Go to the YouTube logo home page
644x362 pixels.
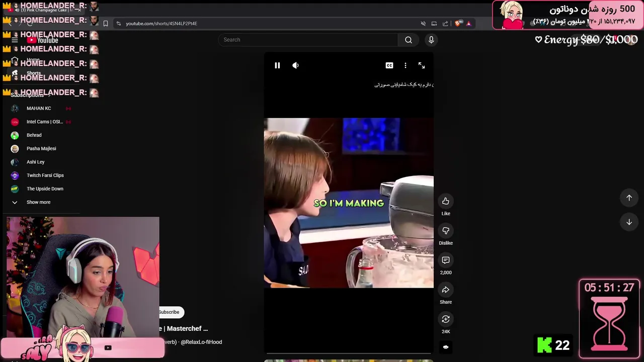tap(43, 40)
